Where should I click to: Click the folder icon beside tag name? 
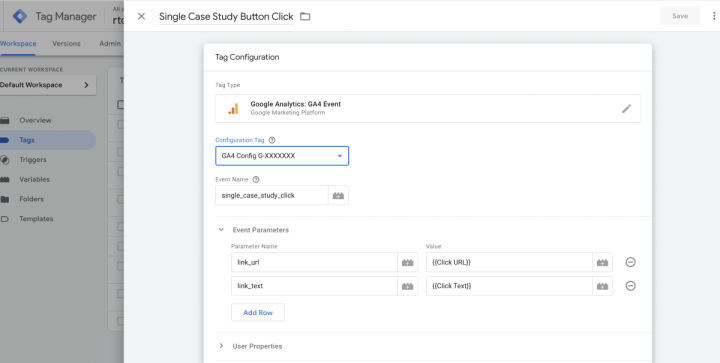point(305,17)
